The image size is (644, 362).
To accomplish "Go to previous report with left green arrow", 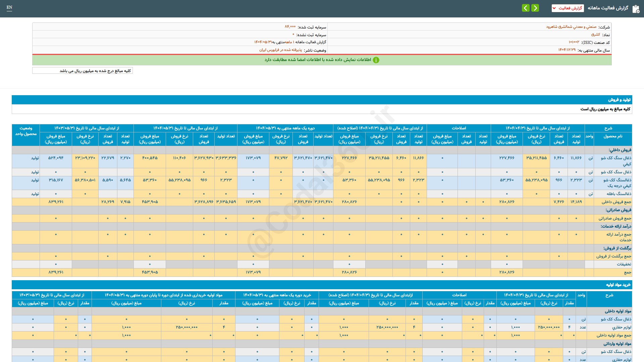I will pos(526,8).
